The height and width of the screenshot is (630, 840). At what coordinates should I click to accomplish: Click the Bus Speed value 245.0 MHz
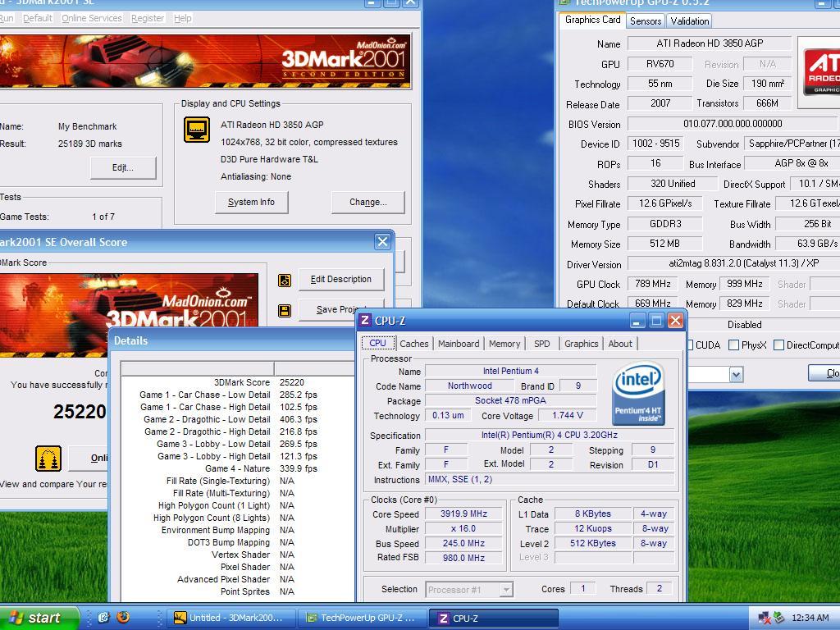(x=464, y=543)
